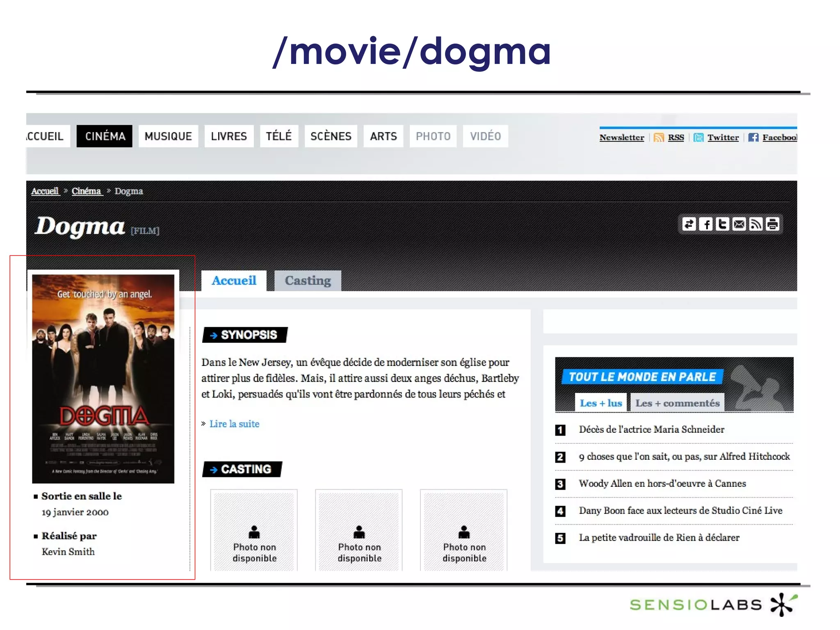Screen dimensions: 840x630
Task: Print the page using printer icon
Action: pos(772,224)
